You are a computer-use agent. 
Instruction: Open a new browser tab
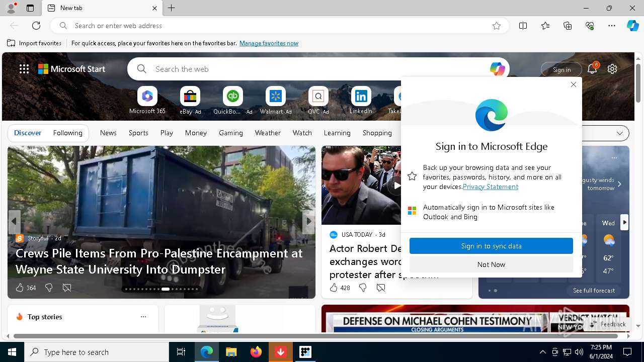(171, 8)
